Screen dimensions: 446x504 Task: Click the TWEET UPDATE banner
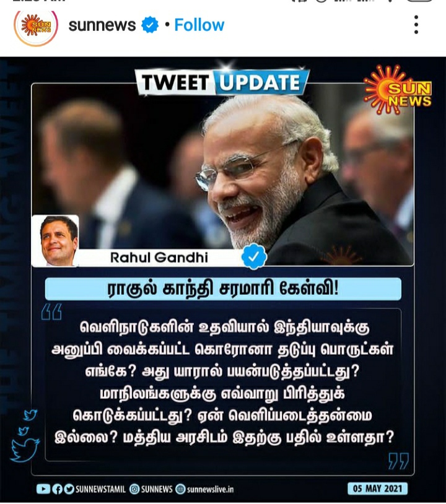[222, 82]
